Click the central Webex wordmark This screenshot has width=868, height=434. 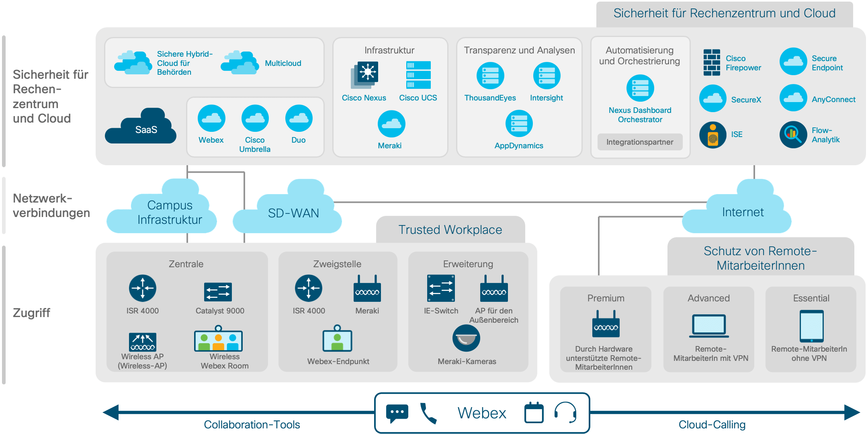pos(482,413)
